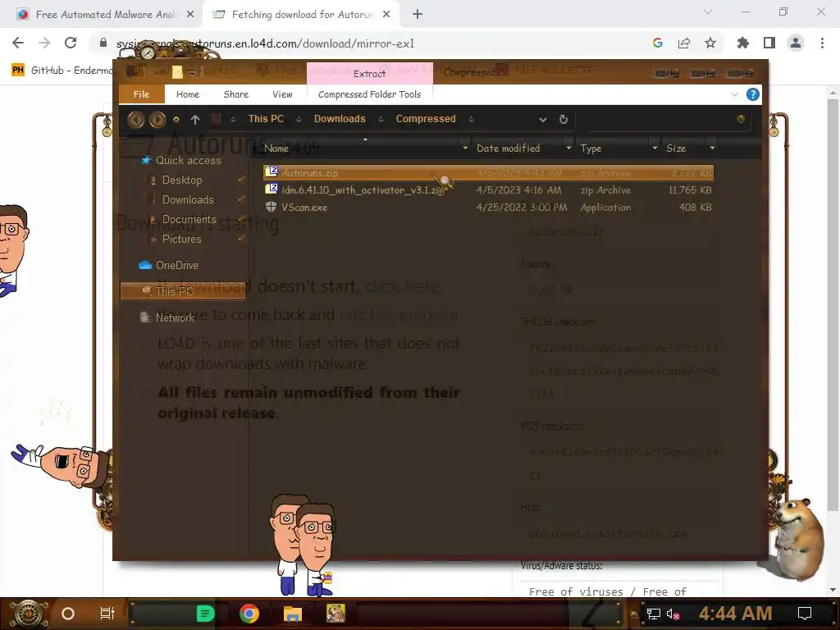This screenshot has width=840, height=630.
Task: Navigate to This PC breadcrumb
Action: coord(266,119)
